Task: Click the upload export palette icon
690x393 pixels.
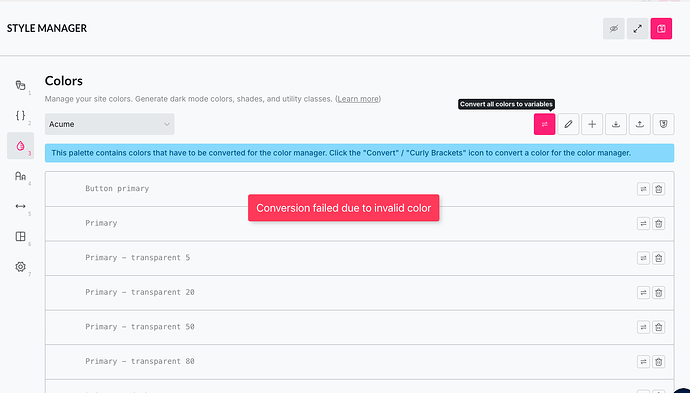Action: coord(639,124)
